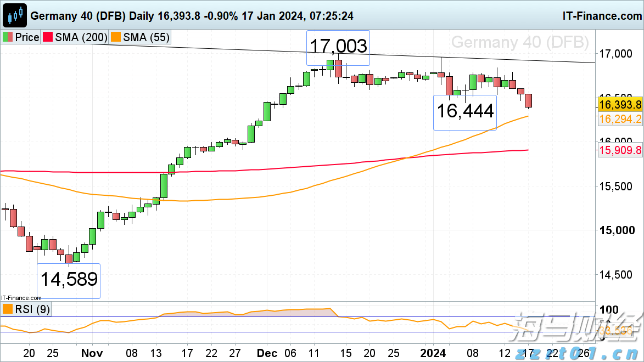The image size is (644, 362).
Task: Open the IT-Finance.com link at top right
Action: (x=602, y=15)
